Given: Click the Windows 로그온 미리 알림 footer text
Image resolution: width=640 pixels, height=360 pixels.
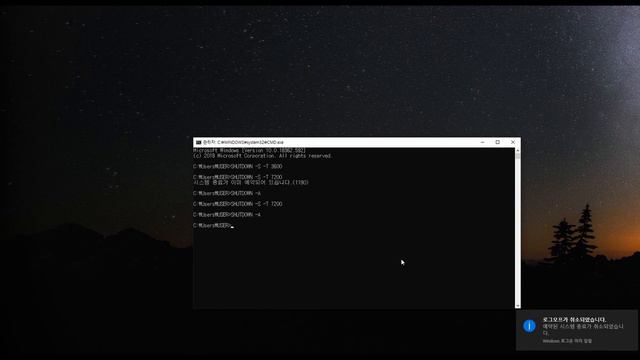Looking at the screenshot, I should coord(567,341).
